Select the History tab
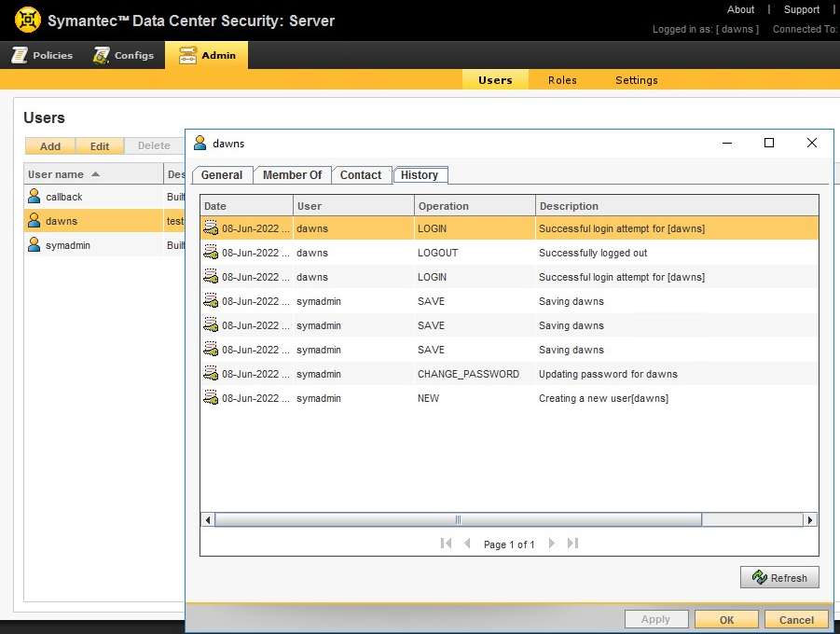The image size is (840, 634). point(420,174)
